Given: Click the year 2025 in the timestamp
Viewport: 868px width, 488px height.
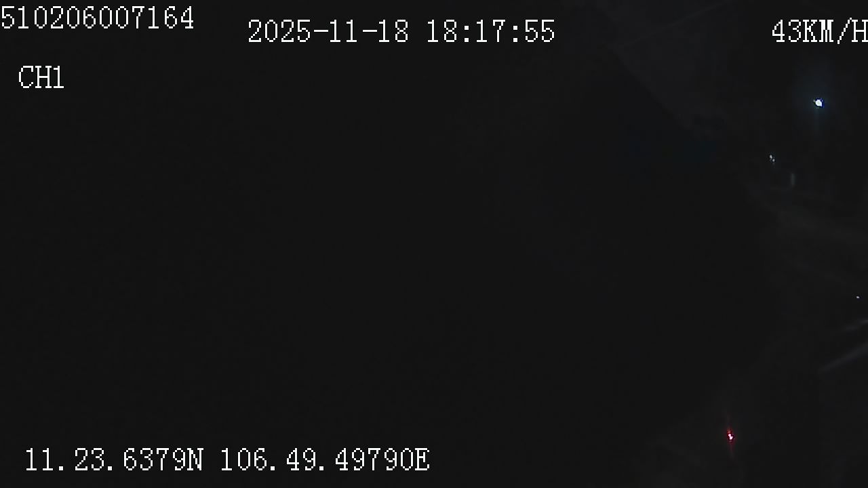Looking at the screenshot, I should pos(279,32).
